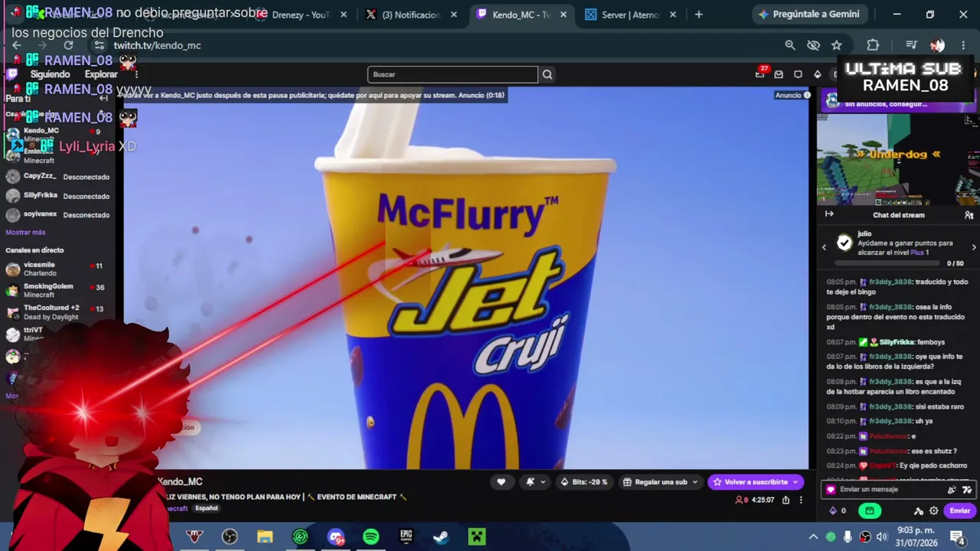Screen dimensions: 980x551
Task: Open a new Chrome tab
Action: 698,15
